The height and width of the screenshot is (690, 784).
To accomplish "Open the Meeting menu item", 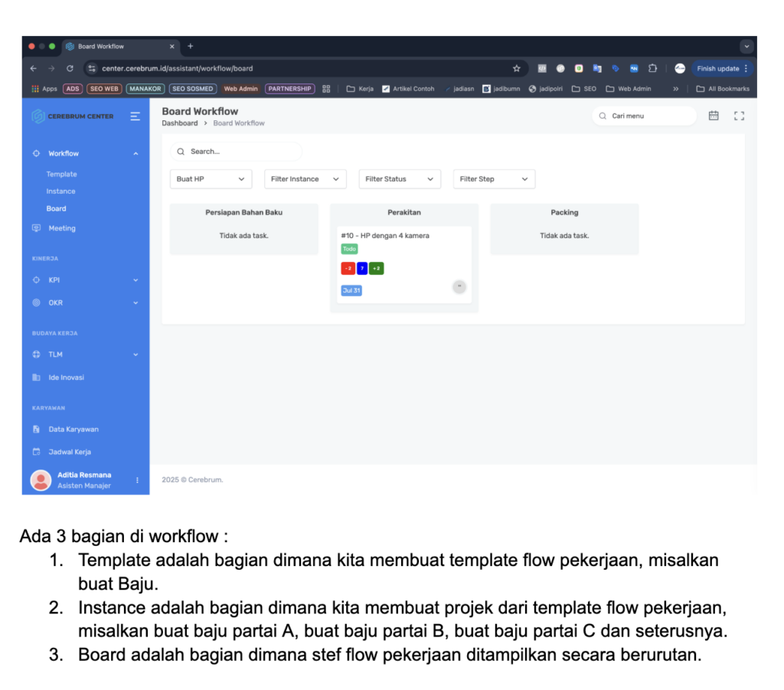I will point(62,228).
